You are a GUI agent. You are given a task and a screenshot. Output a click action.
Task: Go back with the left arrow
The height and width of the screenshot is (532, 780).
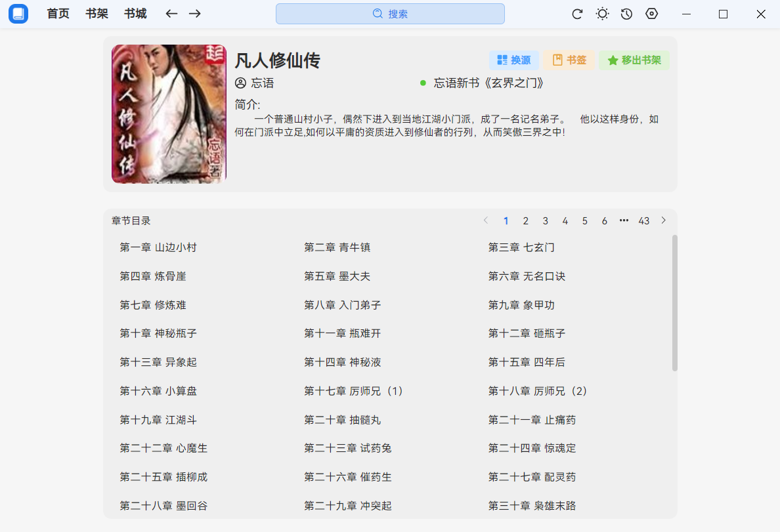(x=171, y=14)
